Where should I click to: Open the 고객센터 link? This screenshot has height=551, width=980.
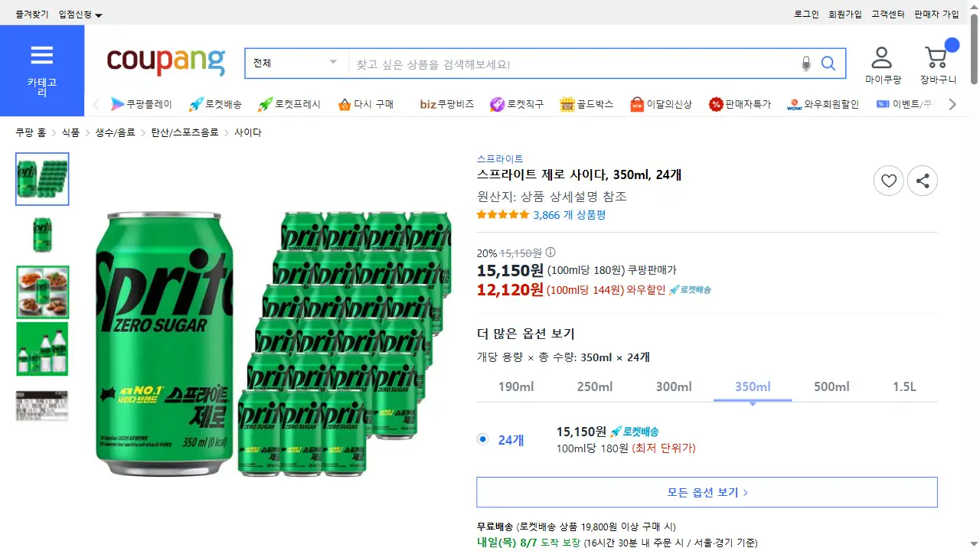click(888, 15)
